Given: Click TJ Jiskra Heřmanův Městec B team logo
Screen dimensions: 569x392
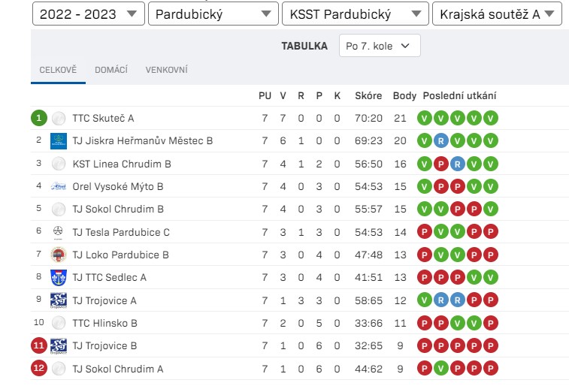Looking at the screenshot, I should [59, 141].
